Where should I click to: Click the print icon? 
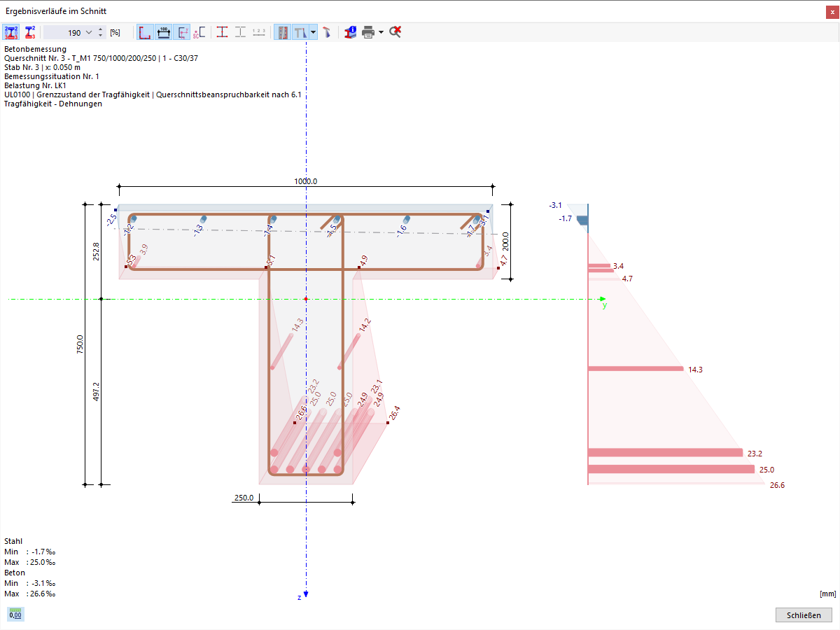point(368,32)
